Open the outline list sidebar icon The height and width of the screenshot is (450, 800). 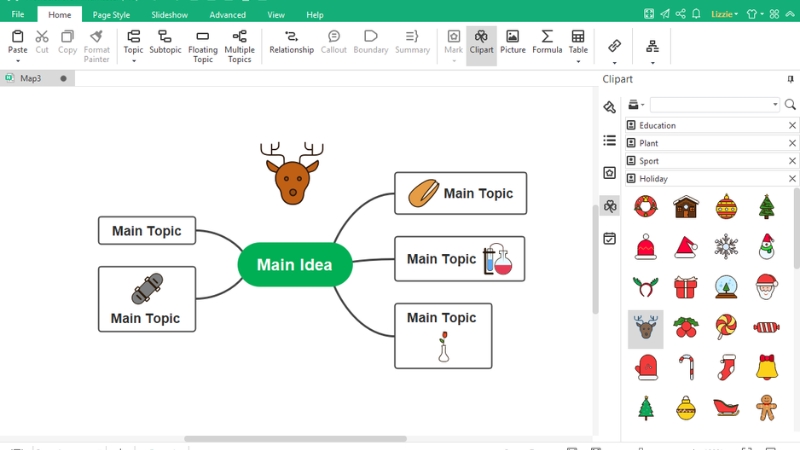click(610, 141)
